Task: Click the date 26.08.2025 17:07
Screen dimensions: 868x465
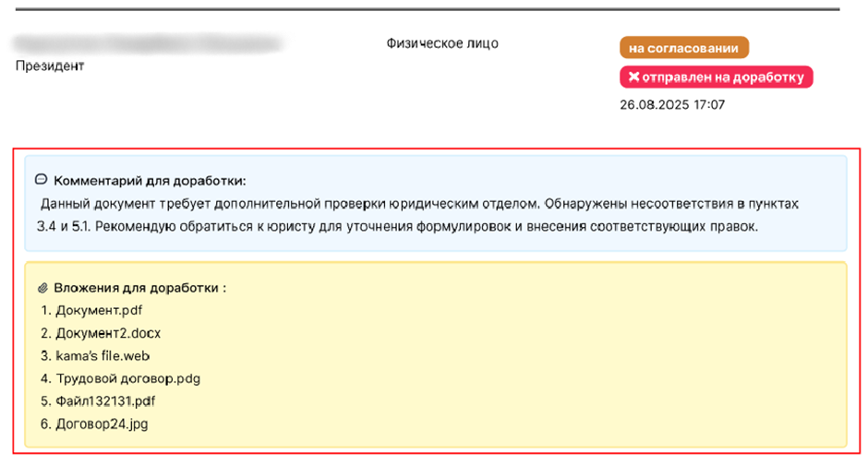Action: click(x=672, y=104)
